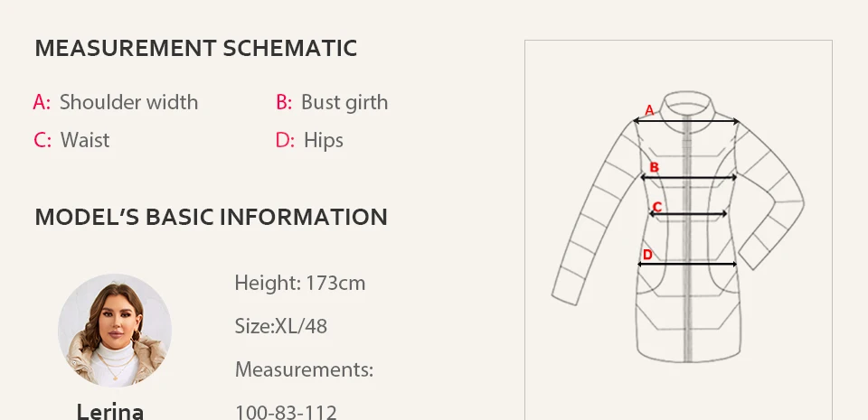868x420 pixels.
Task: Select the 'D: Hips' legend entry
Action: tap(309, 140)
